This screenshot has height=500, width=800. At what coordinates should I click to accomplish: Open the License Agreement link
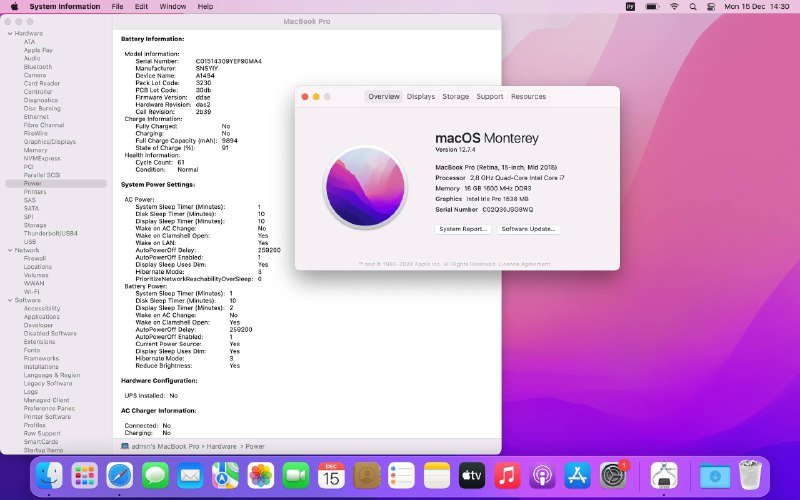pos(524,264)
